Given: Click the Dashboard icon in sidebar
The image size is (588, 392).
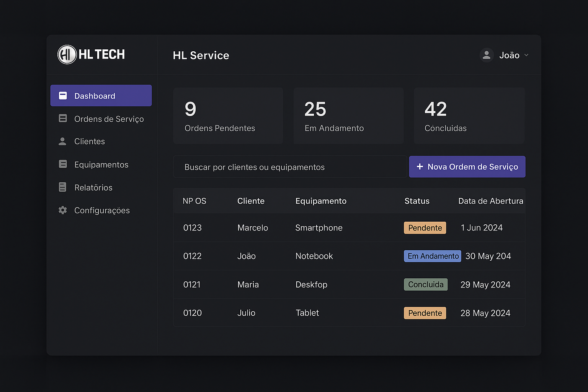Looking at the screenshot, I should coord(63,96).
